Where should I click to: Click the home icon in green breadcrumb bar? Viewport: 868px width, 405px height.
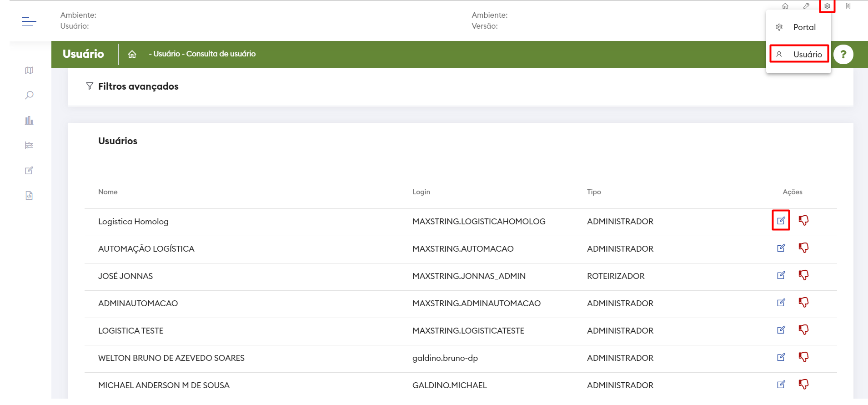(x=132, y=54)
